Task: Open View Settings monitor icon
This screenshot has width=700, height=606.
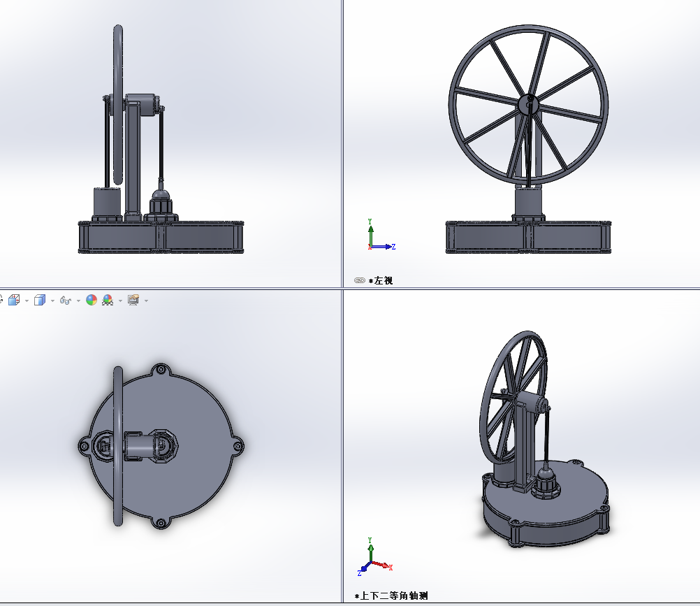Action: pos(133,300)
